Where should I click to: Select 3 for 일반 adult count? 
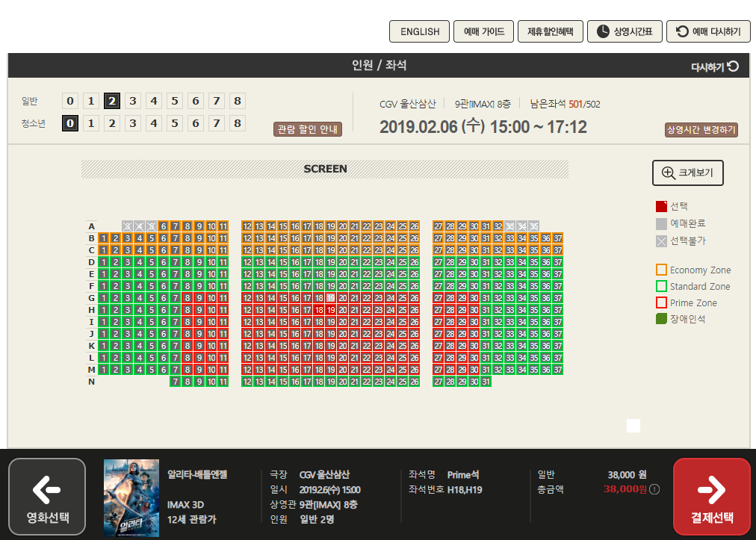tap(132, 101)
